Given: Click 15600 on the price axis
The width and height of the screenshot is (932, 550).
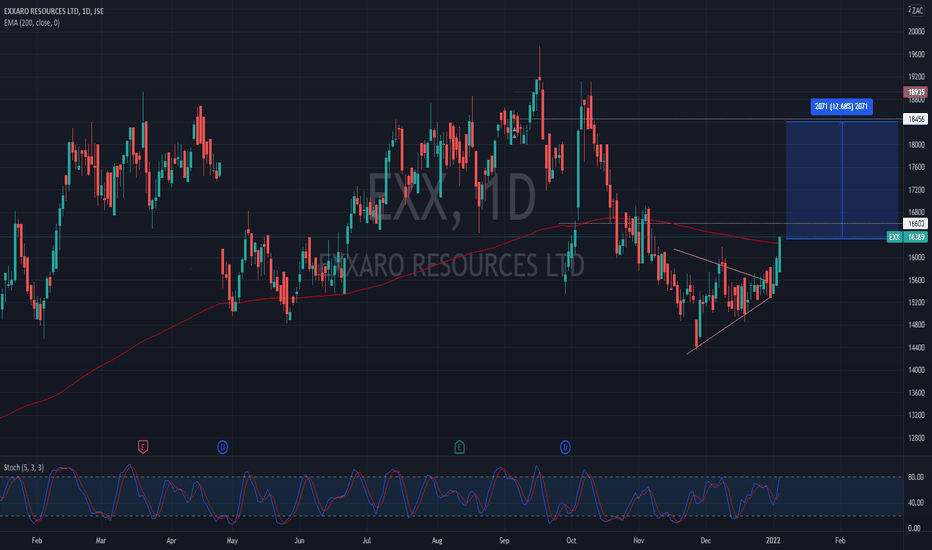Looking at the screenshot, I should (916, 280).
